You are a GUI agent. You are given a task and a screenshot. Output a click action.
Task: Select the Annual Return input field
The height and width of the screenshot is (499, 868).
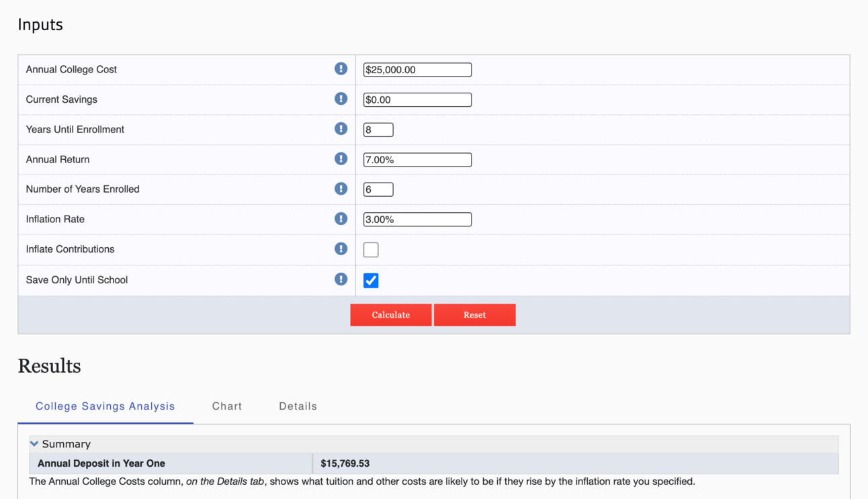[417, 160]
